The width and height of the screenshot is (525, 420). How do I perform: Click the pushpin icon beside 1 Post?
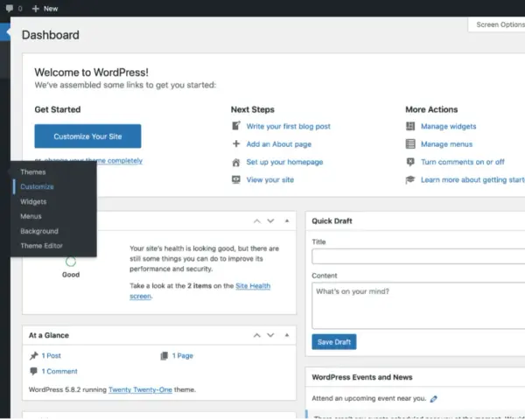(x=34, y=356)
